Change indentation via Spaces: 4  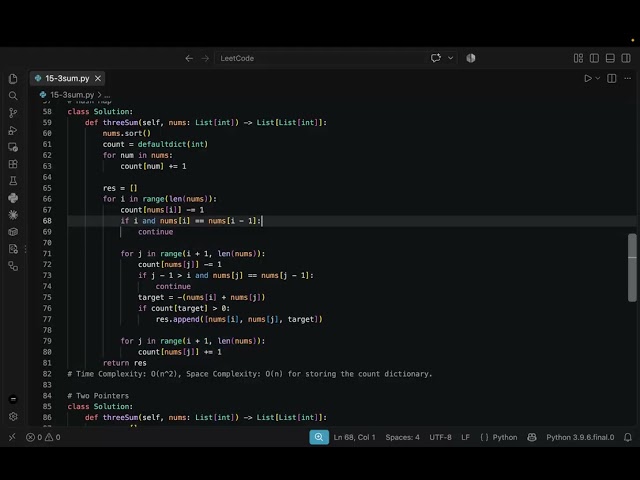coord(402,437)
